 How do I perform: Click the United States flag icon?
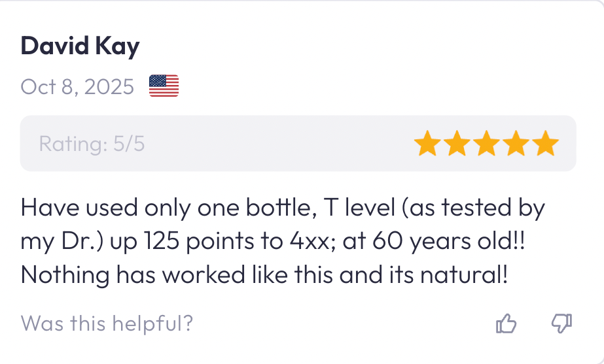[164, 86]
